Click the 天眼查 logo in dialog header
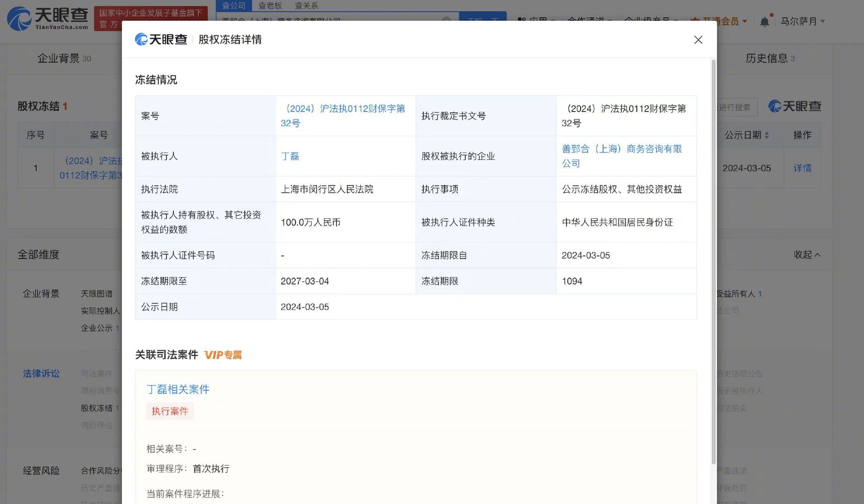 pyautogui.click(x=161, y=39)
